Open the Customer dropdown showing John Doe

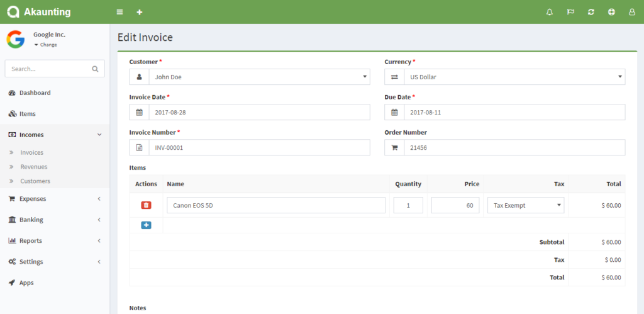coord(258,77)
